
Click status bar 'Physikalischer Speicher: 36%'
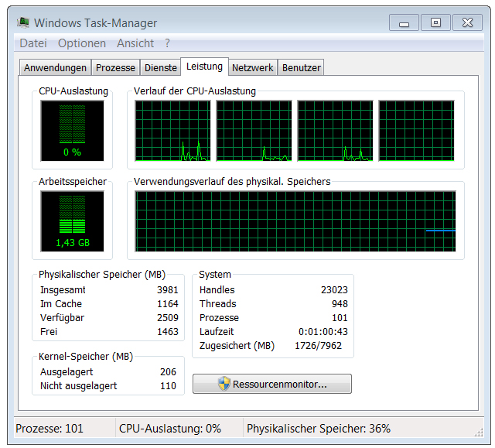pos(319,429)
